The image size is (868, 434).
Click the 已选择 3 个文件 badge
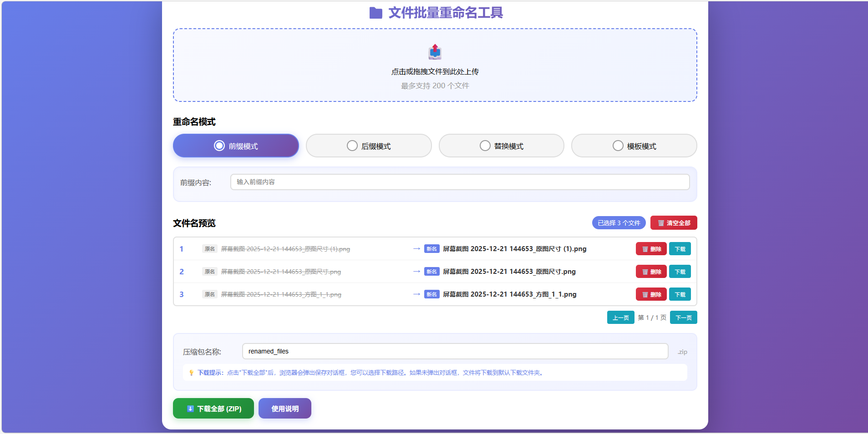point(619,223)
